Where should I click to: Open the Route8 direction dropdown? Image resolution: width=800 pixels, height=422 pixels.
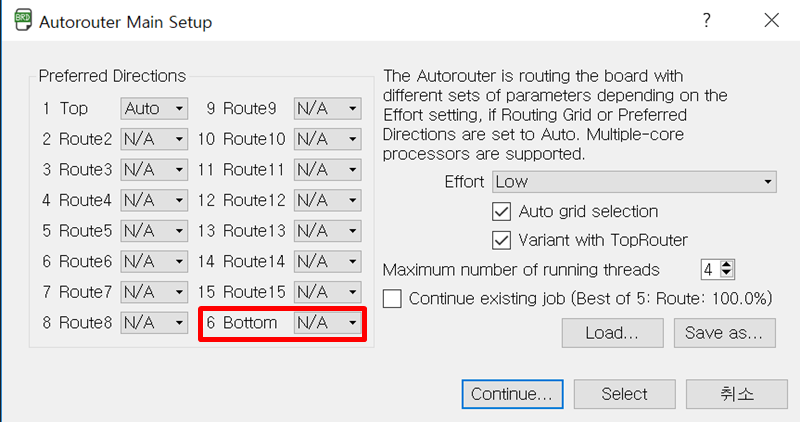[x=154, y=323]
